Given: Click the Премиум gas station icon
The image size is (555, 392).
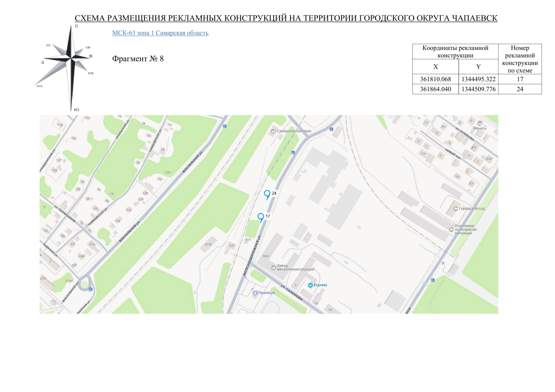Looking at the screenshot, I should tap(255, 293).
